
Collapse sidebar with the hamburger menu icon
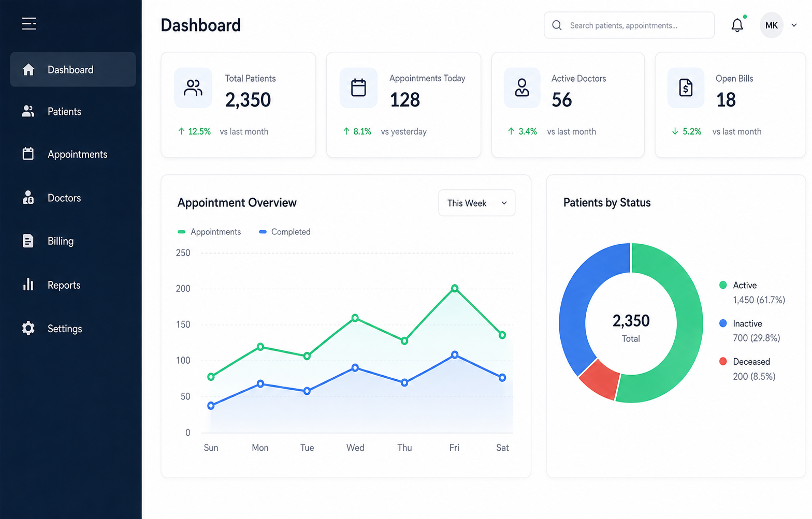point(29,24)
